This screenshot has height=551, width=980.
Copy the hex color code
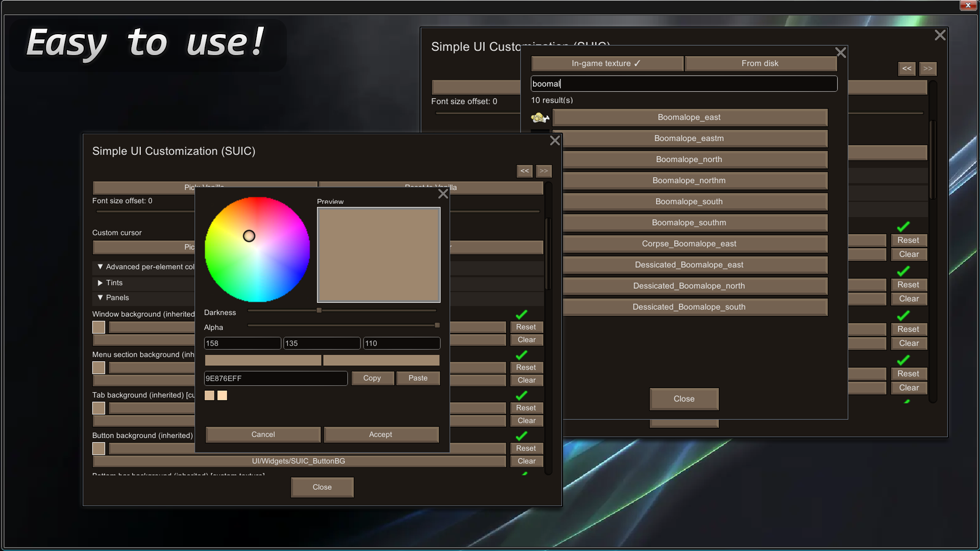[372, 378]
